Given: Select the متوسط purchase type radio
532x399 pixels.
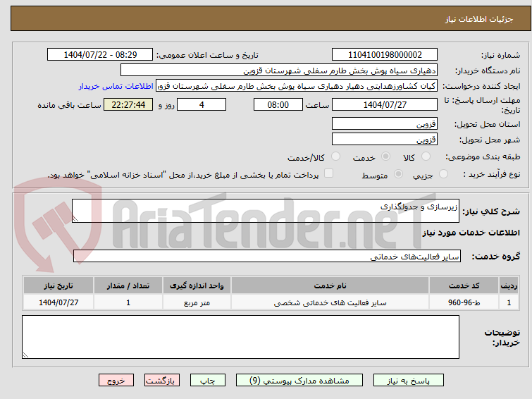Looking at the screenshot, I should click(x=398, y=174).
